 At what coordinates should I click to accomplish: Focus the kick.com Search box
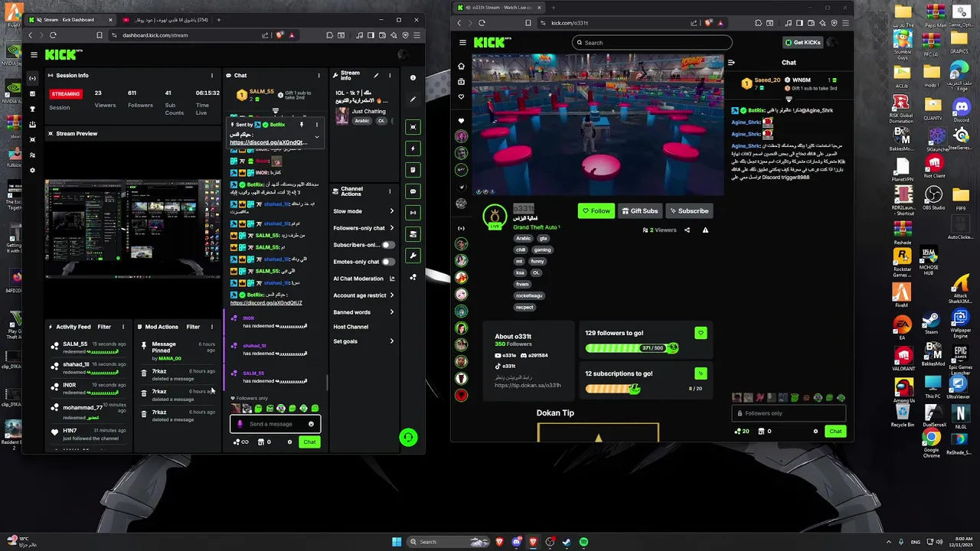pyautogui.click(x=652, y=43)
